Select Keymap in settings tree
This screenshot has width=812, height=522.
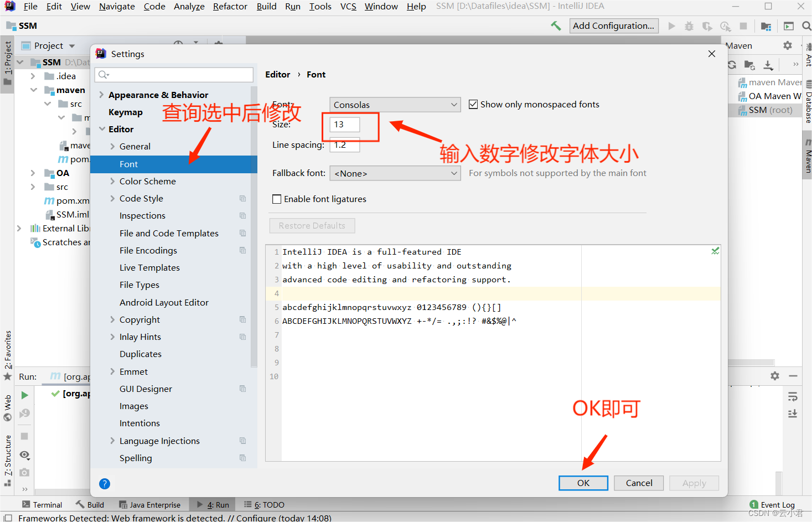pos(126,112)
